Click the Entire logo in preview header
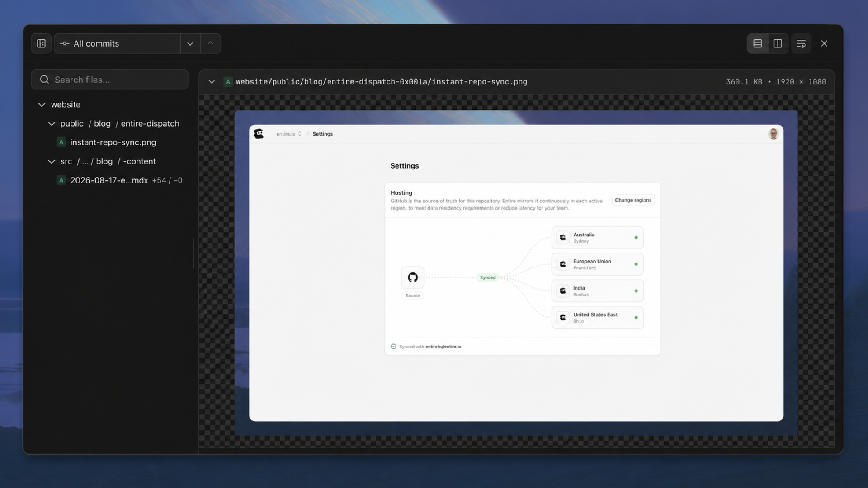The image size is (868, 488). [259, 134]
